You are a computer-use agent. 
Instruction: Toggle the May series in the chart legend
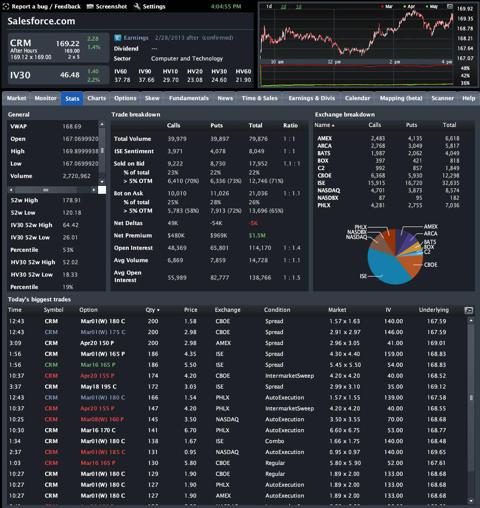[x=432, y=6]
